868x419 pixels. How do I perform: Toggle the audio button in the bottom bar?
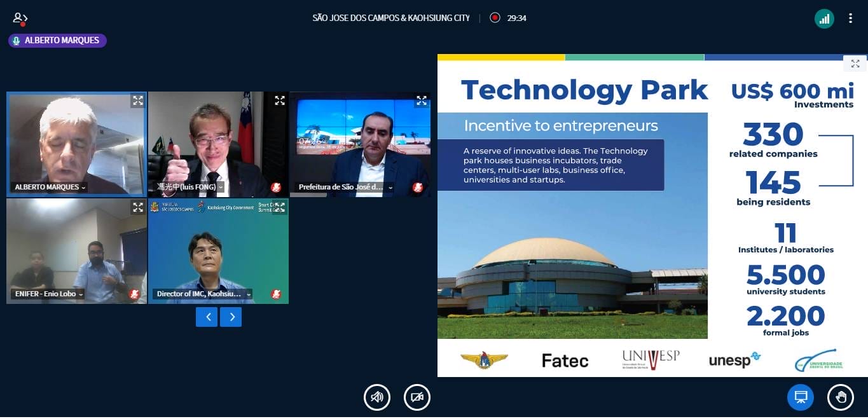click(377, 397)
